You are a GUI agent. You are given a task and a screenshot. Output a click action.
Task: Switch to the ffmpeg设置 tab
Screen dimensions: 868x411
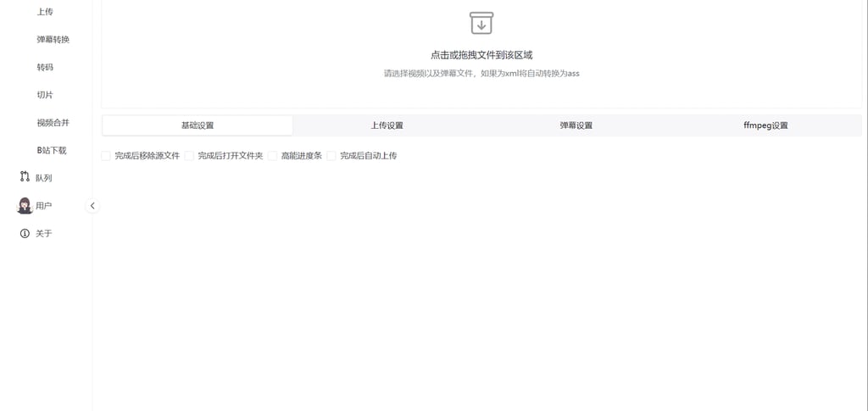tap(765, 125)
